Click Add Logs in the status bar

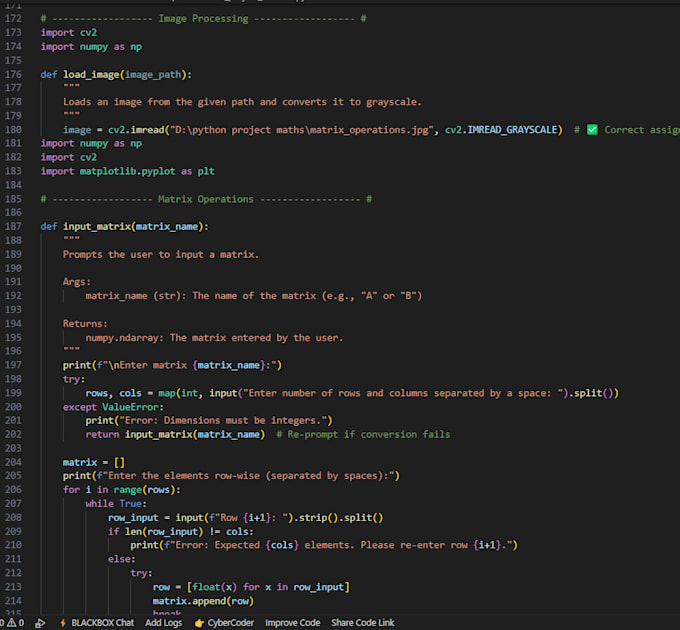[x=163, y=623]
